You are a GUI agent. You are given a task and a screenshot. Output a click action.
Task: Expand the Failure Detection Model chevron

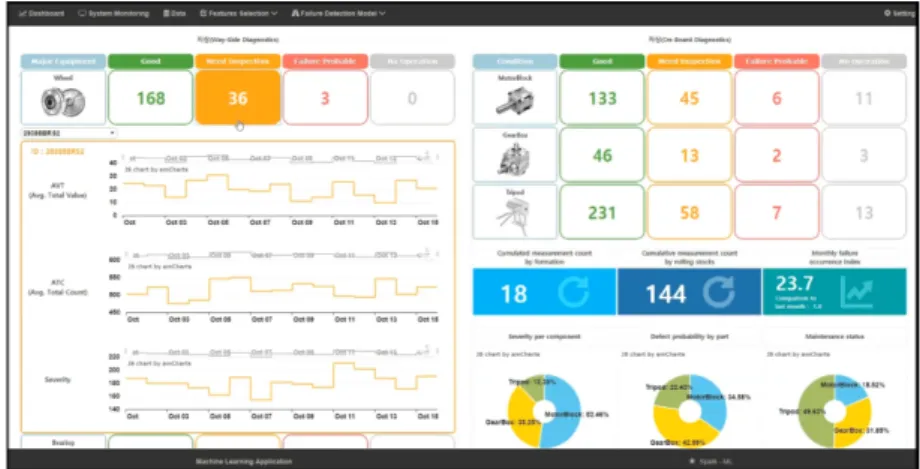point(382,13)
